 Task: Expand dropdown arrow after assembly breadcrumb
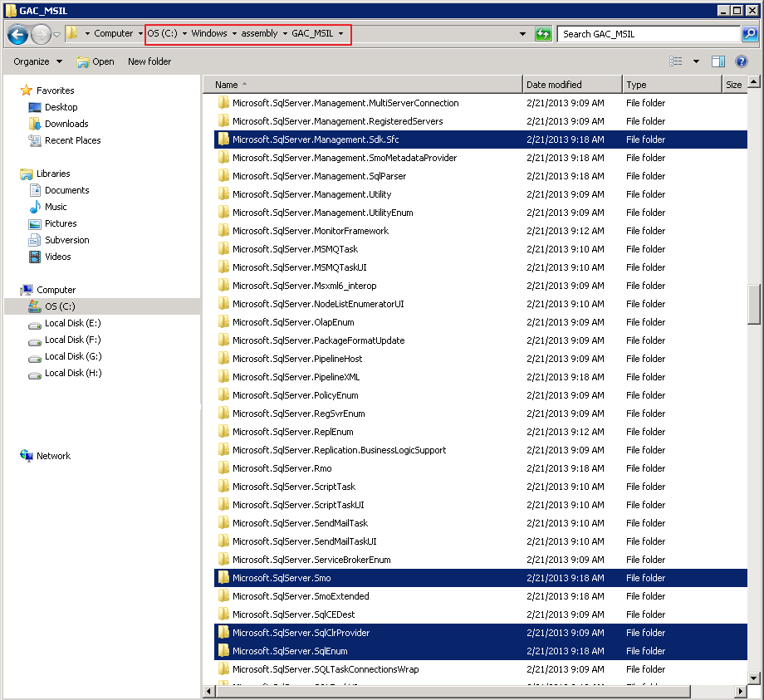285,33
